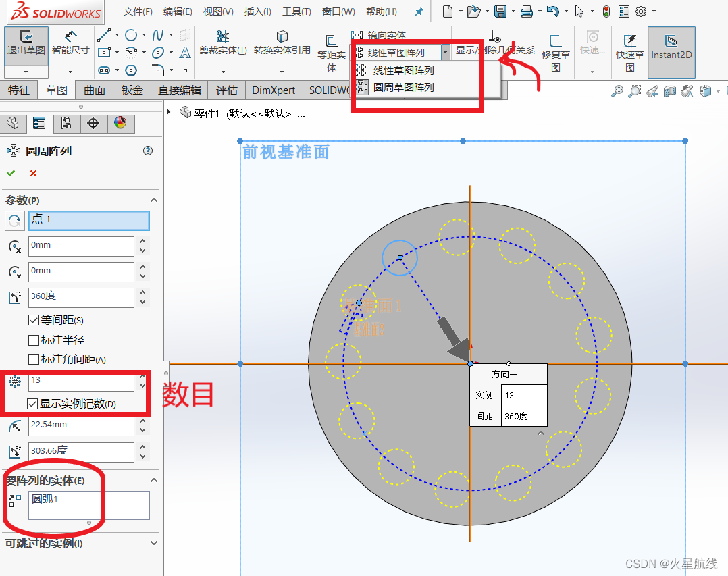The image size is (728, 576).
Task: Click the 360度 angle input field
Action: coord(81,296)
